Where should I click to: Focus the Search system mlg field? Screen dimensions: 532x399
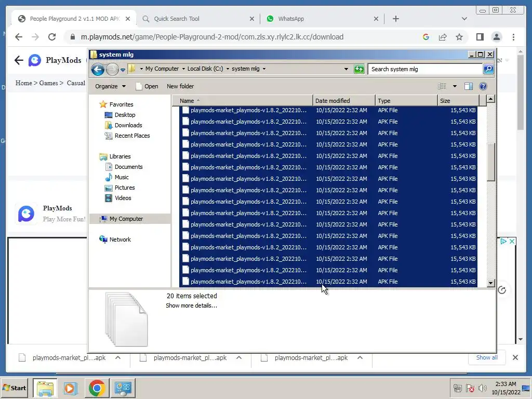pos(425,69)
